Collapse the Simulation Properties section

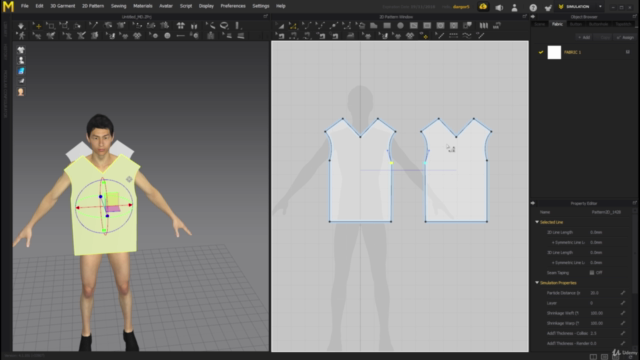[x=537, y=282]
